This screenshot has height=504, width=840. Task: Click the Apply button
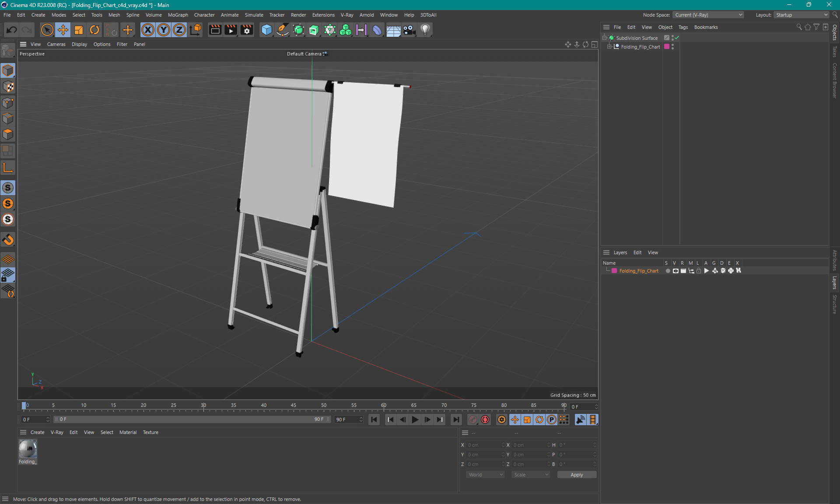coord(577,475)
